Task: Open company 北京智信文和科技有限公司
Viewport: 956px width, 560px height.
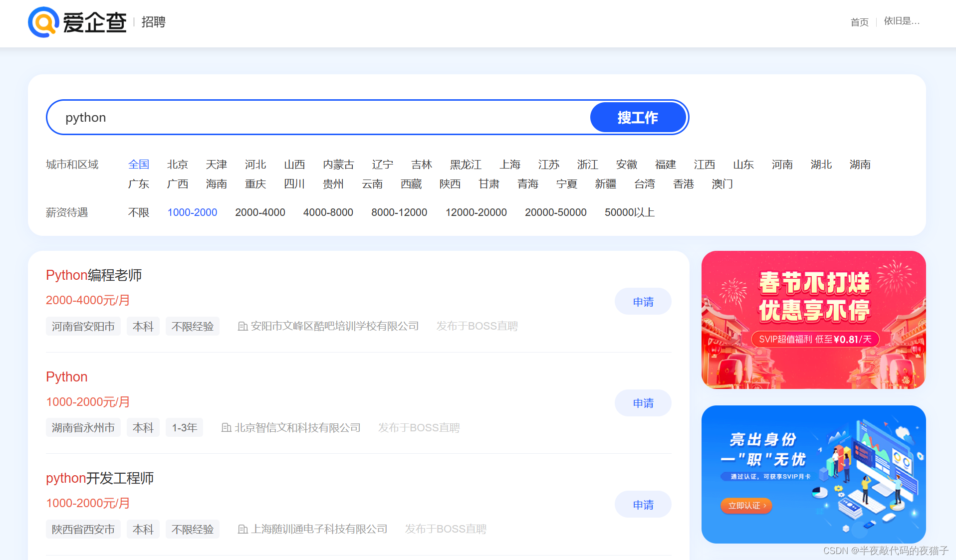Action: [x=297, y=428]
